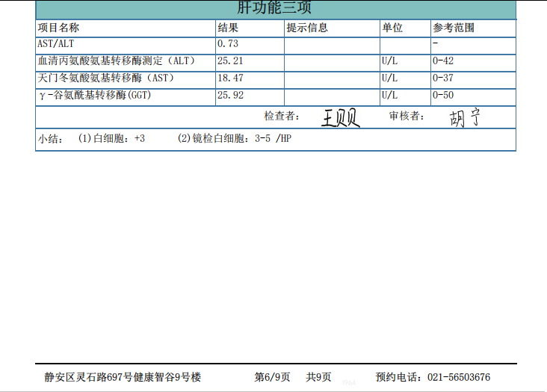Click the 结果 column header
Viewport: 547px width, 392px height.
[228, 28]
